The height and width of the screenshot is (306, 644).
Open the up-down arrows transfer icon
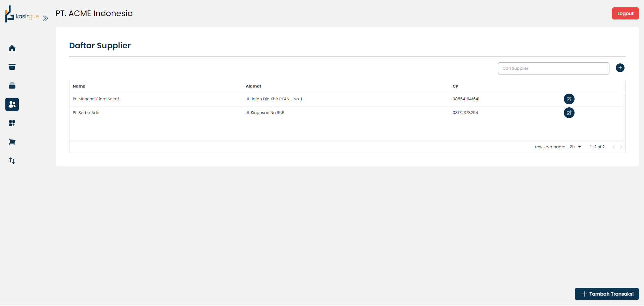pos(12,161)
